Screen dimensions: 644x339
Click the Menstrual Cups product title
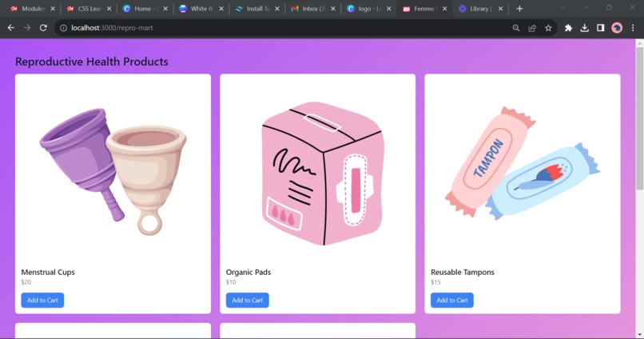tap(48, 272)
